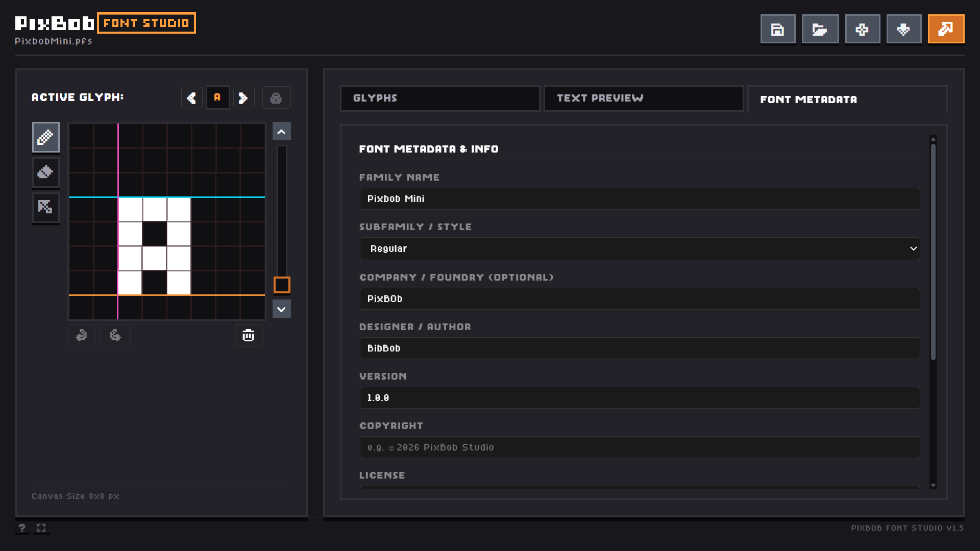Click the empty center pixel of the glyph
Image resolution: width=980 pixels, height=551 pixels.
pyautogui.click(x=155, y=234)
